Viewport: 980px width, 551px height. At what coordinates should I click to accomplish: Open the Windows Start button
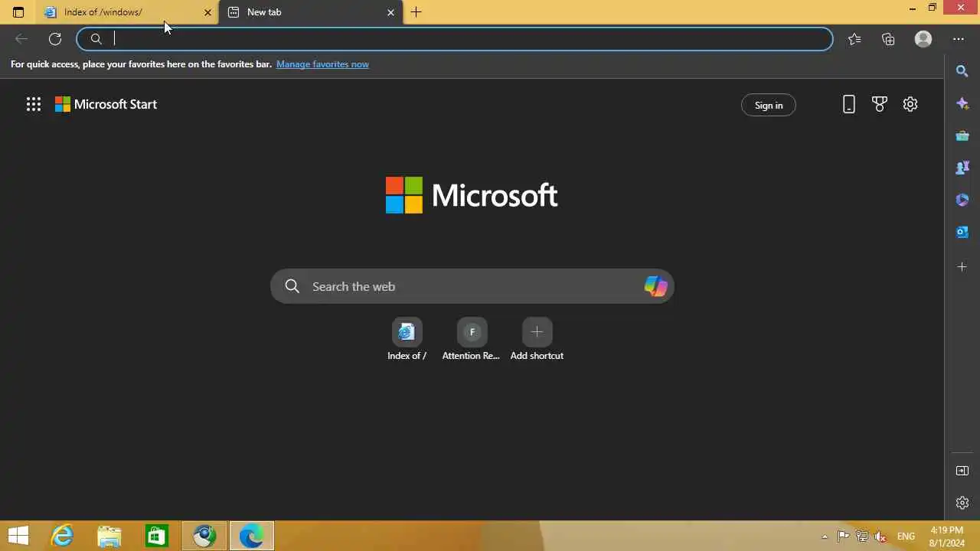(x=18, y=536)
